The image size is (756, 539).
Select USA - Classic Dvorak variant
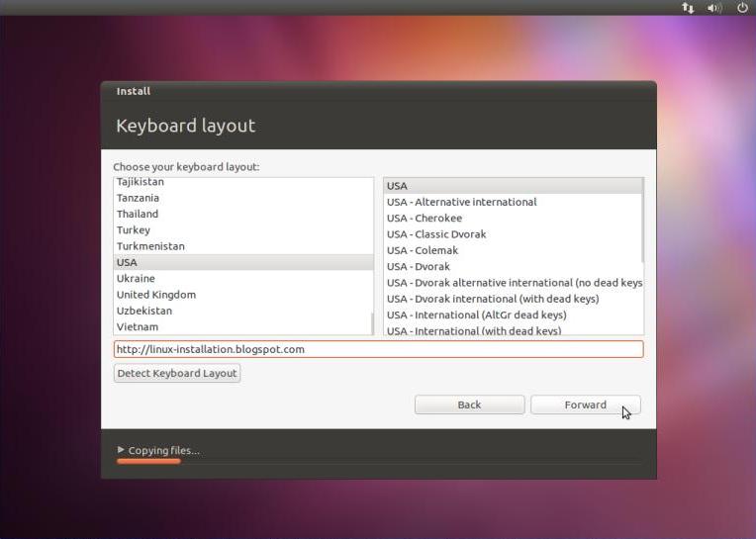coord(512,234)
